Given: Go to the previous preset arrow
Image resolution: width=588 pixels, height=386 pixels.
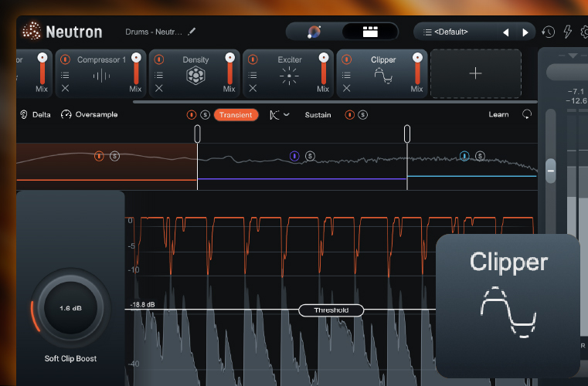Looking at the screenshot, I should (x=506, y=32).
